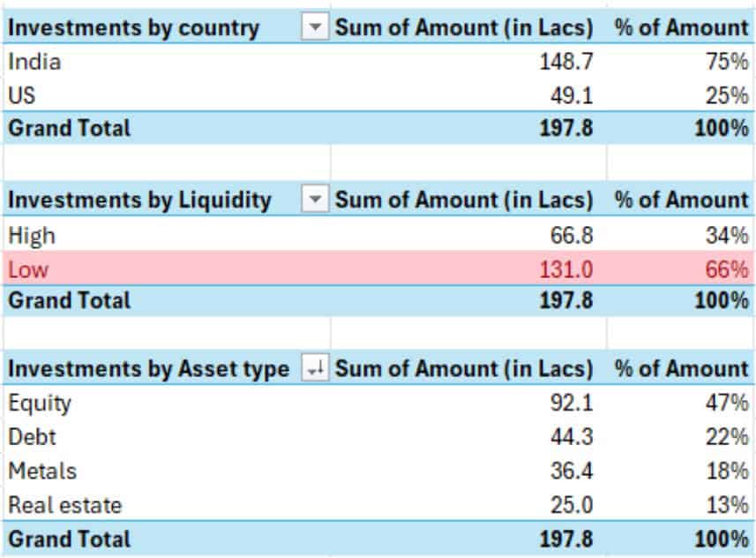Click the 44.3 Debt amount cell

571,437
